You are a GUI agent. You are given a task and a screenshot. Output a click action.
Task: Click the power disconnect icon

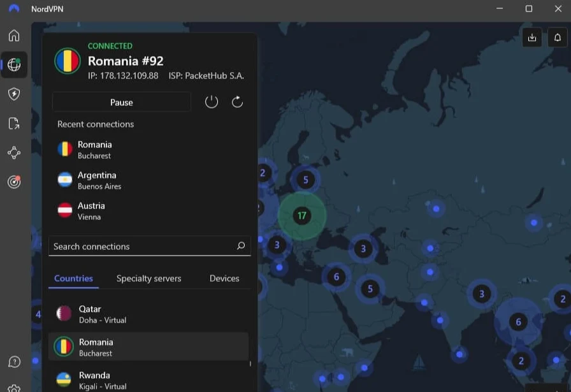coord(212,102)
